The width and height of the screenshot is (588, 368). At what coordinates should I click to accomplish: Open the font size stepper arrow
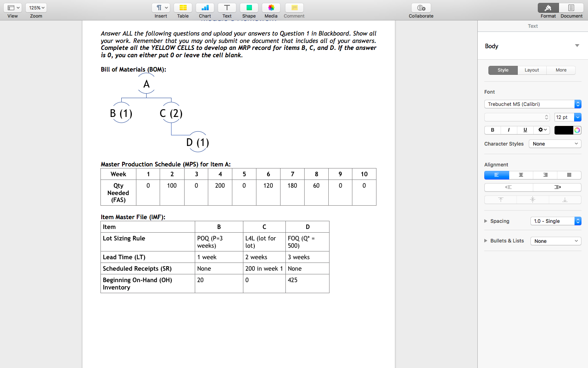(578, 117)
